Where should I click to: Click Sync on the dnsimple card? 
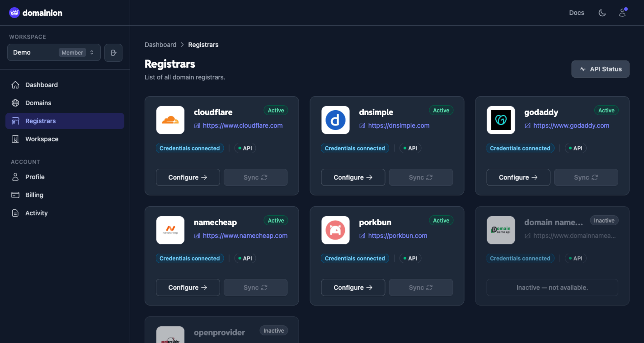click(421, 177)
